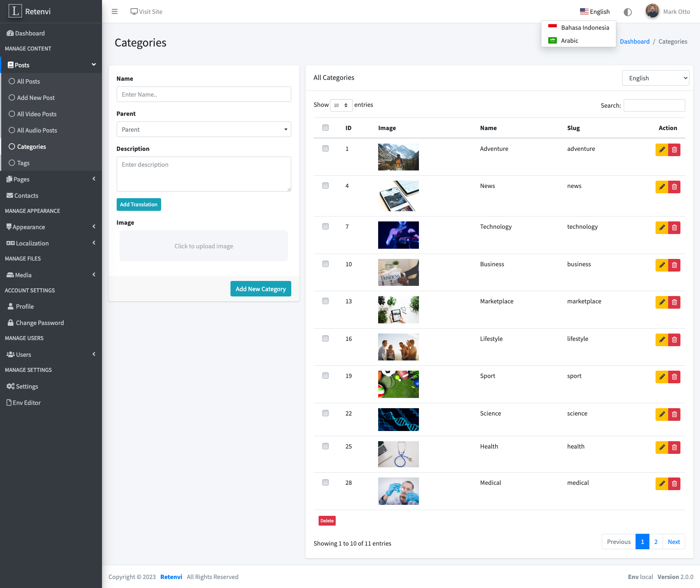Go to page 2 of categories
700x588 pixels.
[656, 542]
